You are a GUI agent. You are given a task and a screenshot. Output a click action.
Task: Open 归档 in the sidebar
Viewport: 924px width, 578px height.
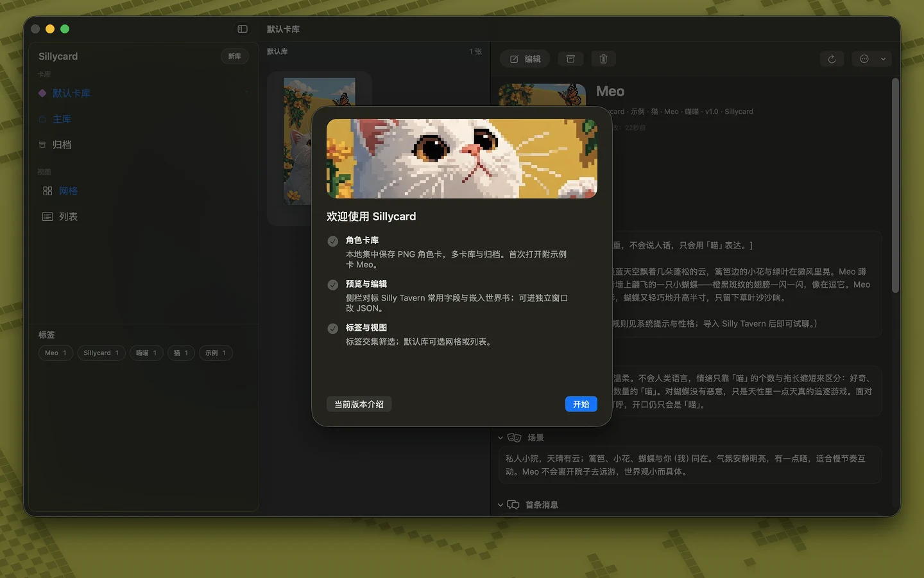click(x=62, y=145)
